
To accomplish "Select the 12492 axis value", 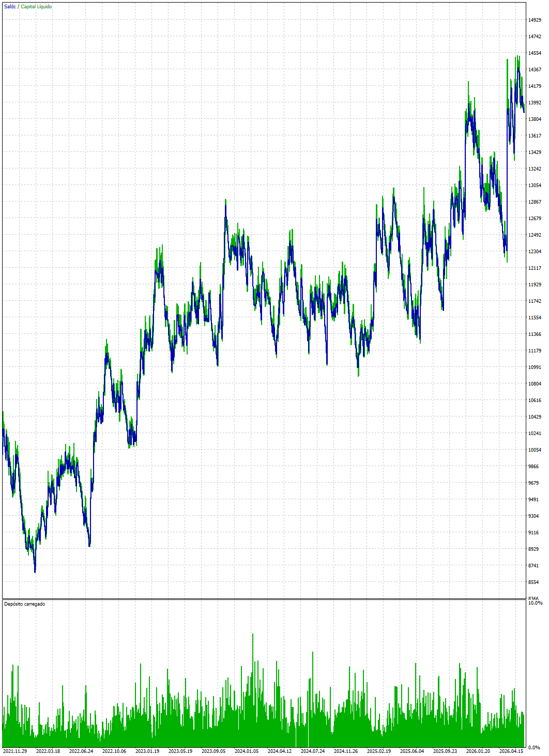I will pos(535,235).
